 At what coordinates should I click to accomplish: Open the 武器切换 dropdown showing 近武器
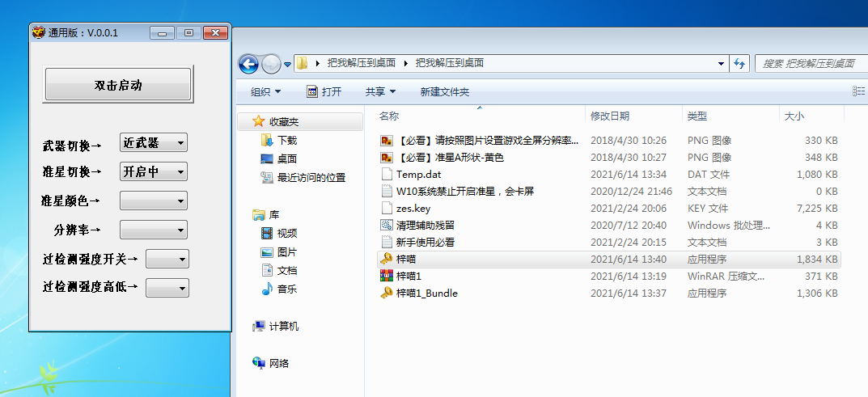[153, 143]
